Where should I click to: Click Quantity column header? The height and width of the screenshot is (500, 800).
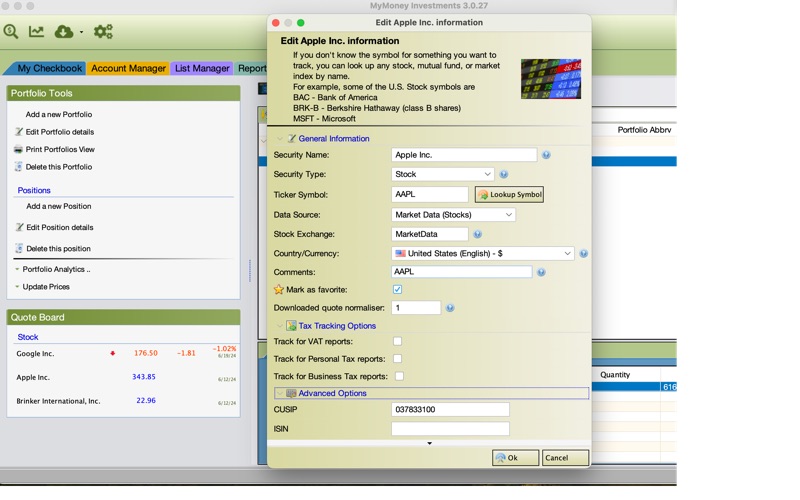point(615,374)
